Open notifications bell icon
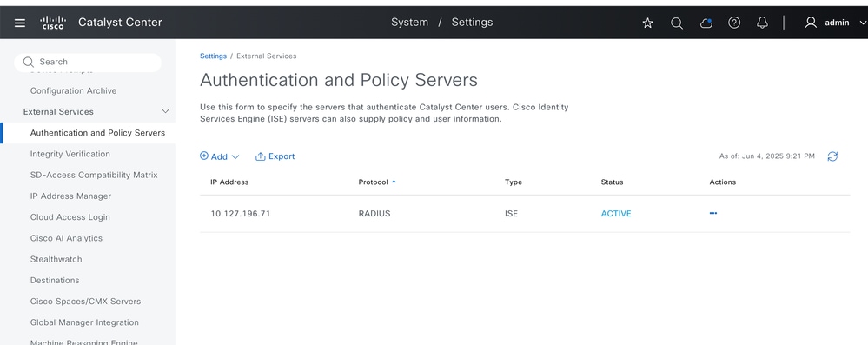This screenshot has width=868, height=345. tap(762, 23)
